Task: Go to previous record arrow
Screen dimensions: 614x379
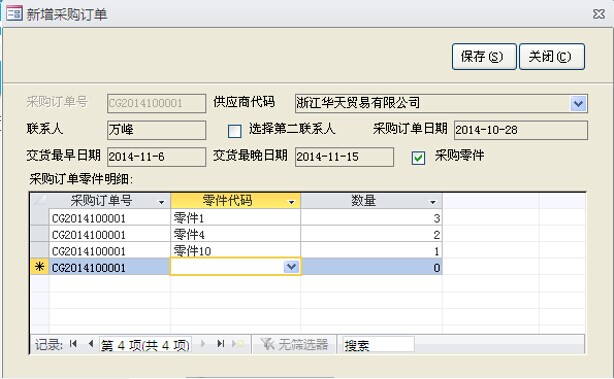Action: (91, 344)
